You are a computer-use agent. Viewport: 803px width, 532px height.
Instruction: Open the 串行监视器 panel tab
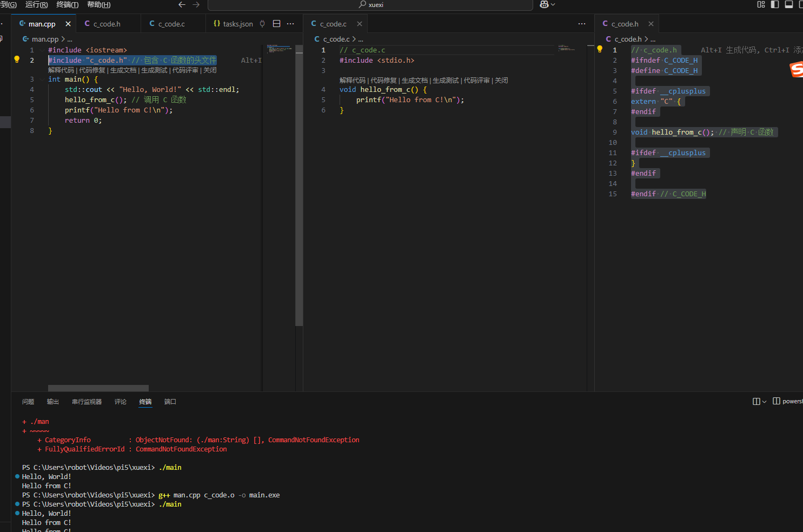87,402
